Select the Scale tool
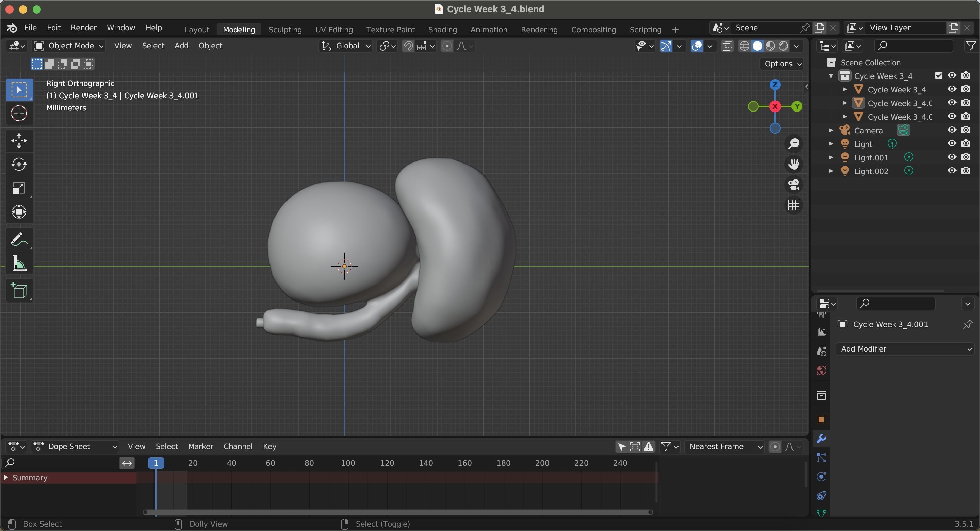The image size is (980, 531). tap(19, 188)
